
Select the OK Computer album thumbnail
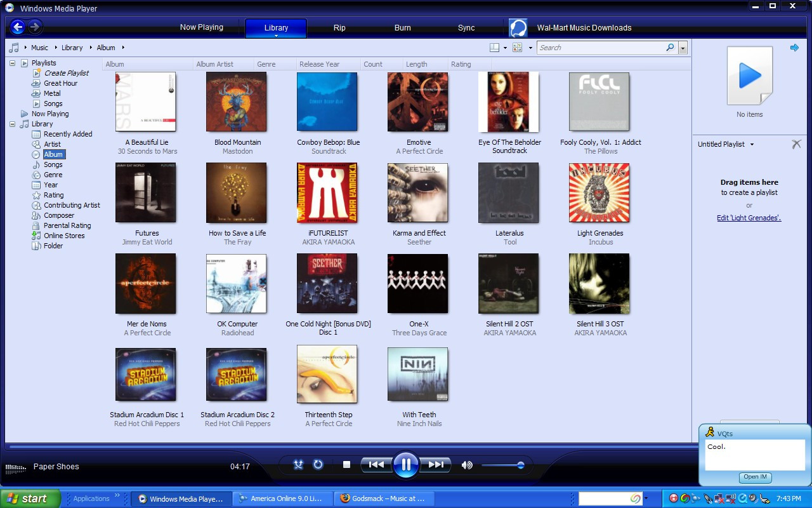(237, 284)
